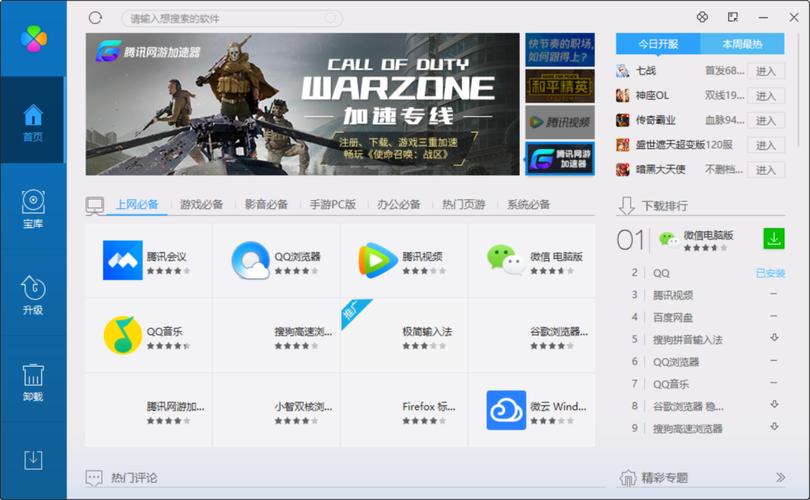Select the 办公必备 tab
The height and width of the screenshot is (500, 810).
click(x=399, y=205)
